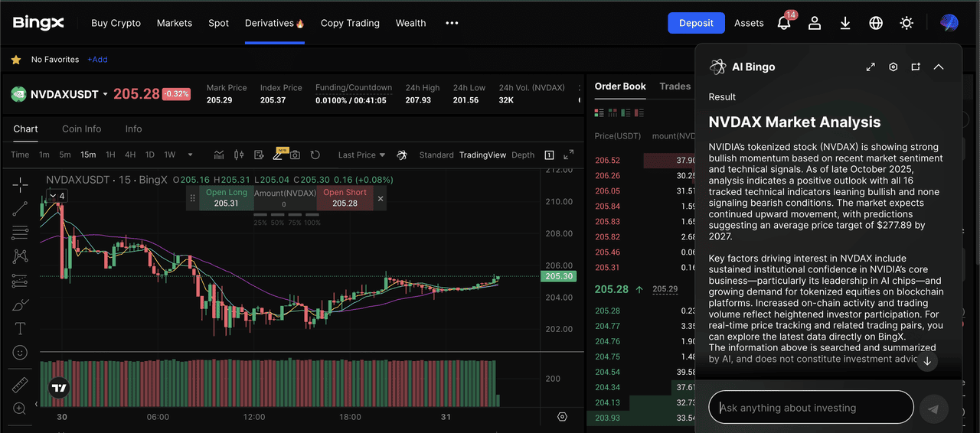Open the Last Price dropdown
This screenshot has height=433, width=980.
[x=361, y=155]
